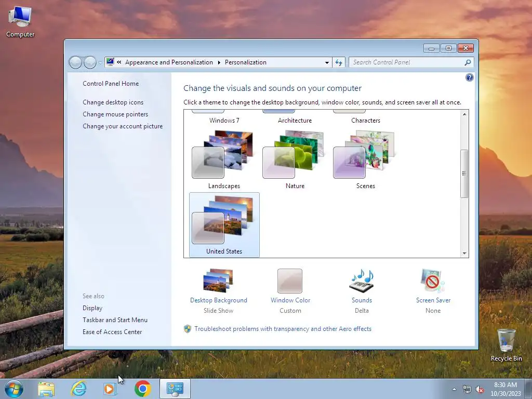Click the Characters theme label
The width and height of the screenshot is (532, 399).
(366, 121)
